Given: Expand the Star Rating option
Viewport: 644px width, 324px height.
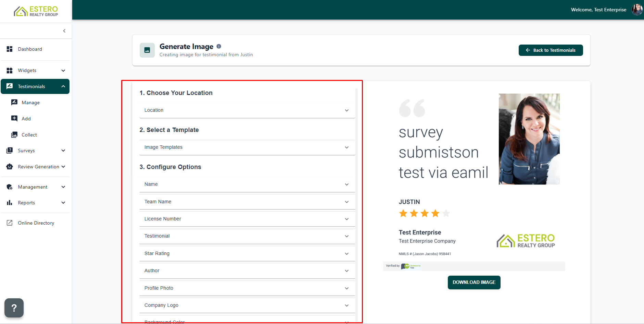Looking at the screenshot, I should click(247, 253).
